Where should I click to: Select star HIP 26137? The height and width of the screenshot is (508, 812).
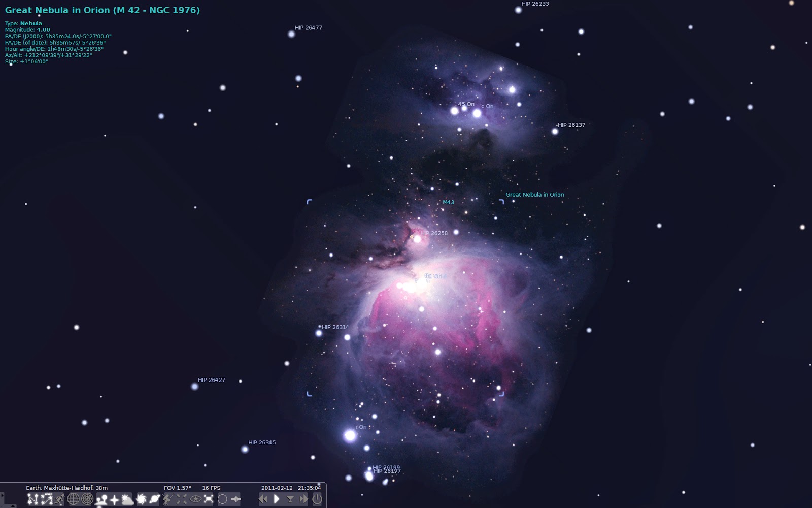pos(555,131)
